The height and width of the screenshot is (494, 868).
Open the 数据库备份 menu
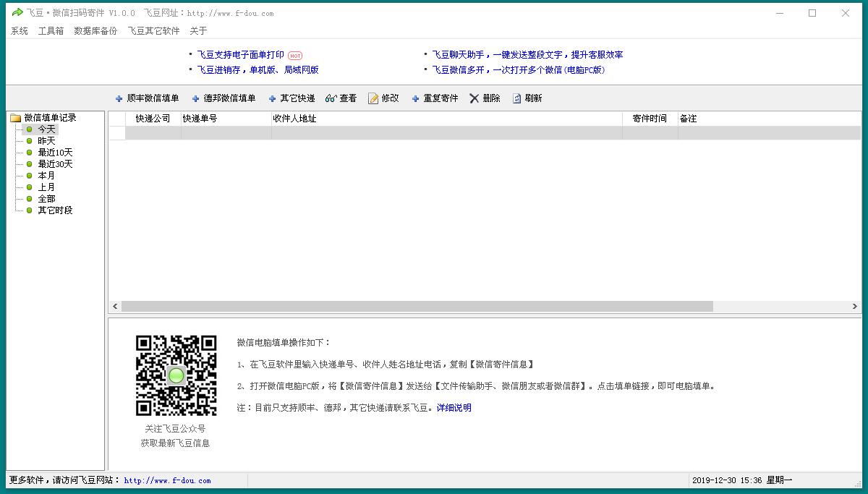click(95, 31)
